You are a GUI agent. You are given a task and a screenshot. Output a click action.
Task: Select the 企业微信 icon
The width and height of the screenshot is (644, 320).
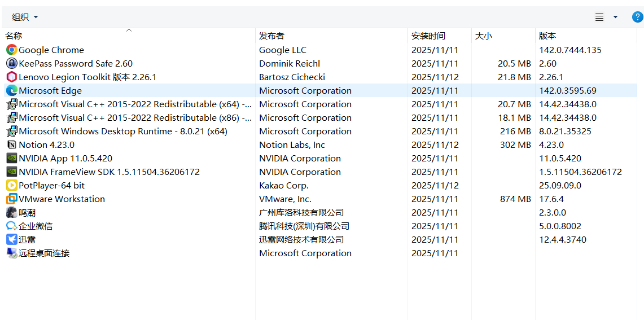pos(11,226)
